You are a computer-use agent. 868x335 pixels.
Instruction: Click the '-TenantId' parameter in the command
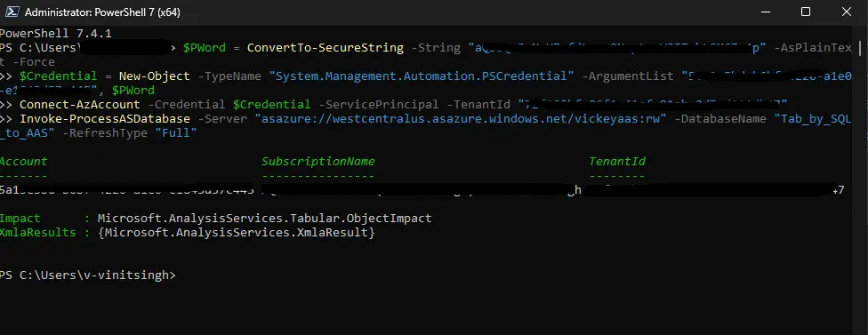coord(478,105)
